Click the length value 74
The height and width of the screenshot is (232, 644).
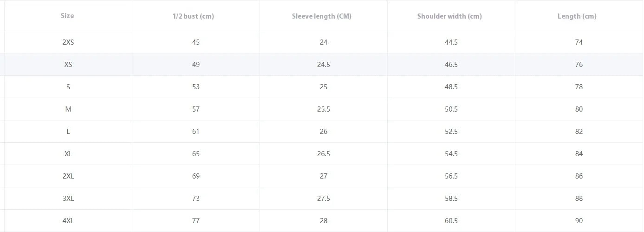[x=579, y=42]
